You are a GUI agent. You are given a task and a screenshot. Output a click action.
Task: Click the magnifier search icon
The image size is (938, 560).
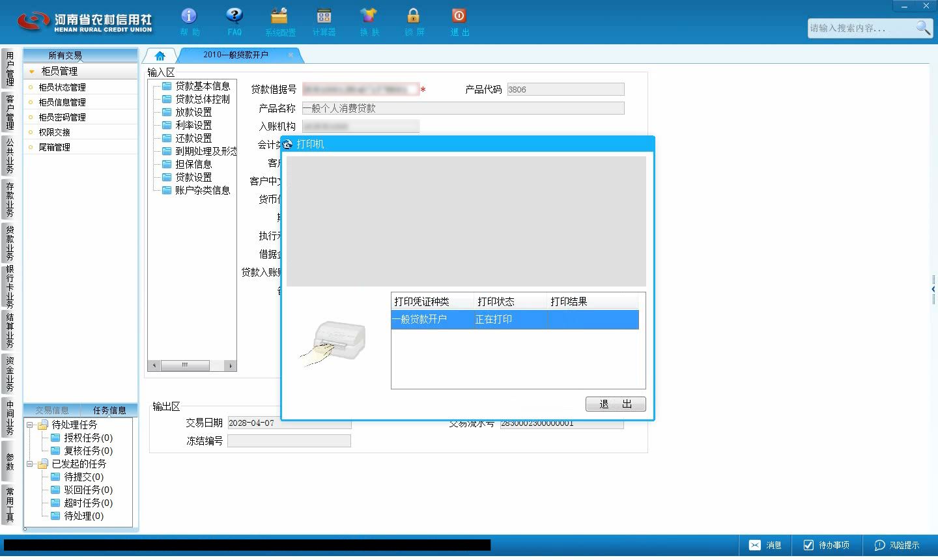(x=923, y=27)
